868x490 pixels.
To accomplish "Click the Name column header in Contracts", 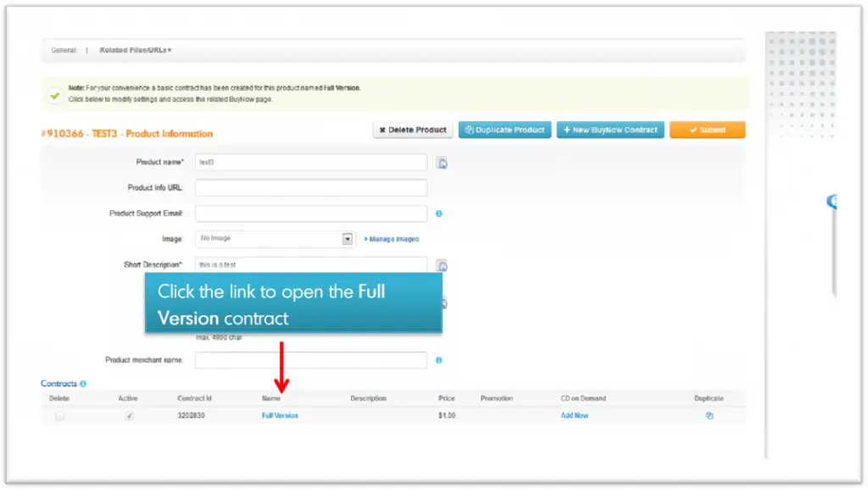I will tap(270, 398).
